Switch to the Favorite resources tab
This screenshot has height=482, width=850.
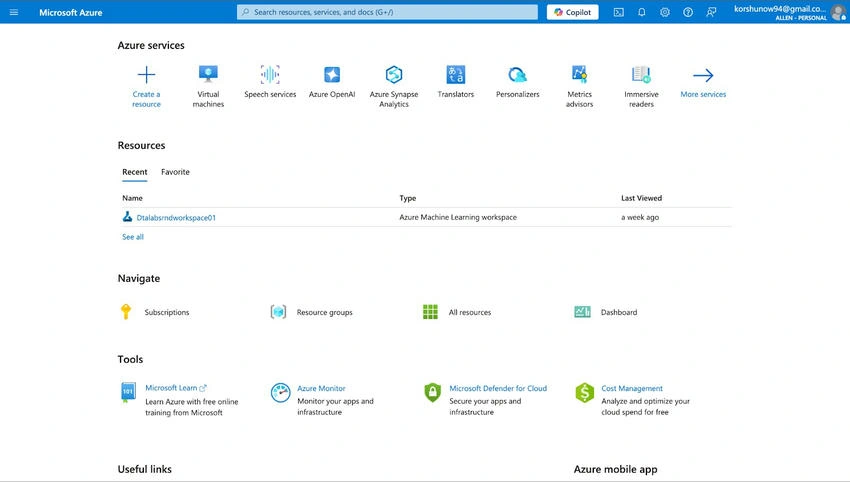pyautogui.click(x=175, y=172)
